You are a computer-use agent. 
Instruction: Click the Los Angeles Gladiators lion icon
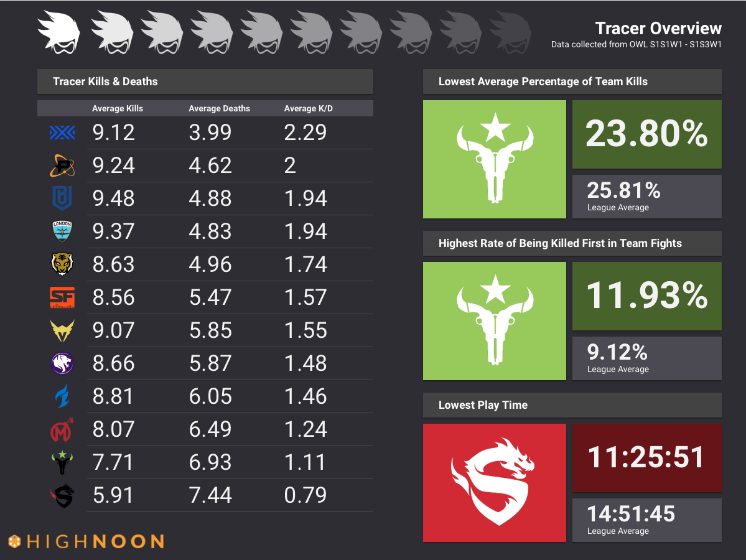point(62,363)
